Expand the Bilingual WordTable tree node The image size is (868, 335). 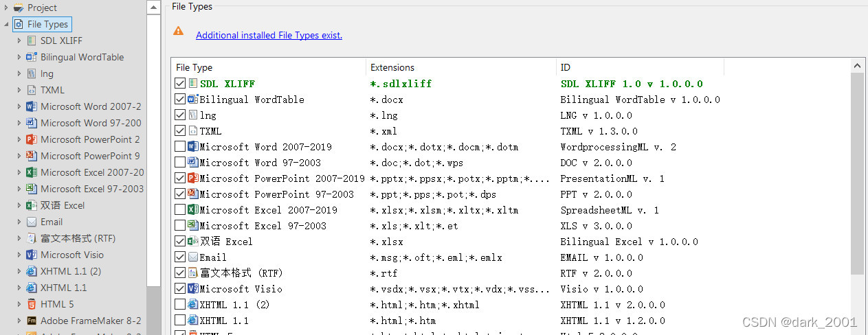pos(19,57)
